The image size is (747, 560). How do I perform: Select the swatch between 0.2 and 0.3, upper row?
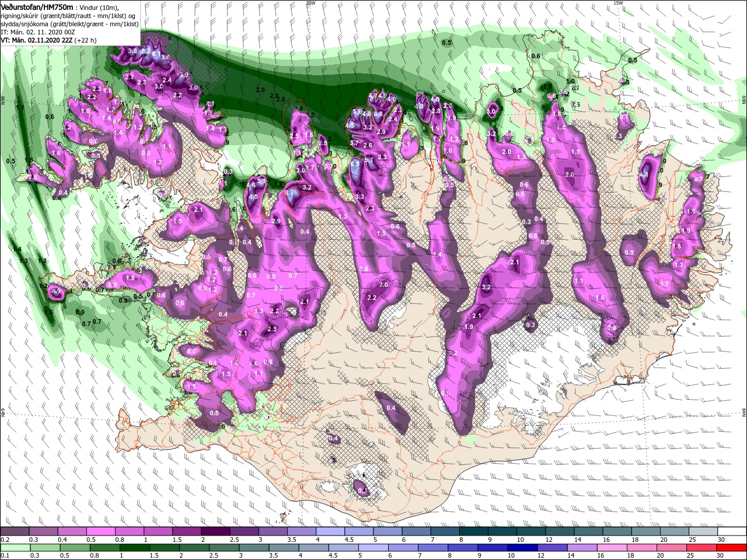[15, 531]
